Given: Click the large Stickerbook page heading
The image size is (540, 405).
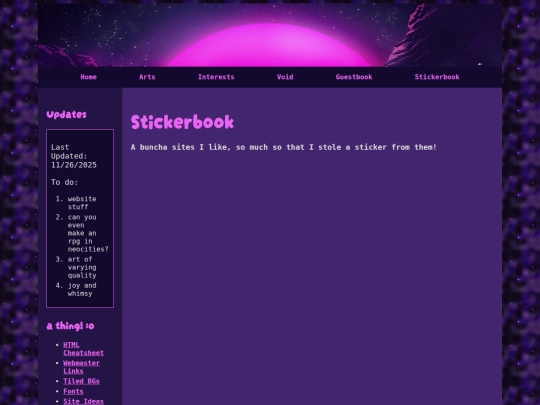Looking at the screenshot, I should (182, 122).
